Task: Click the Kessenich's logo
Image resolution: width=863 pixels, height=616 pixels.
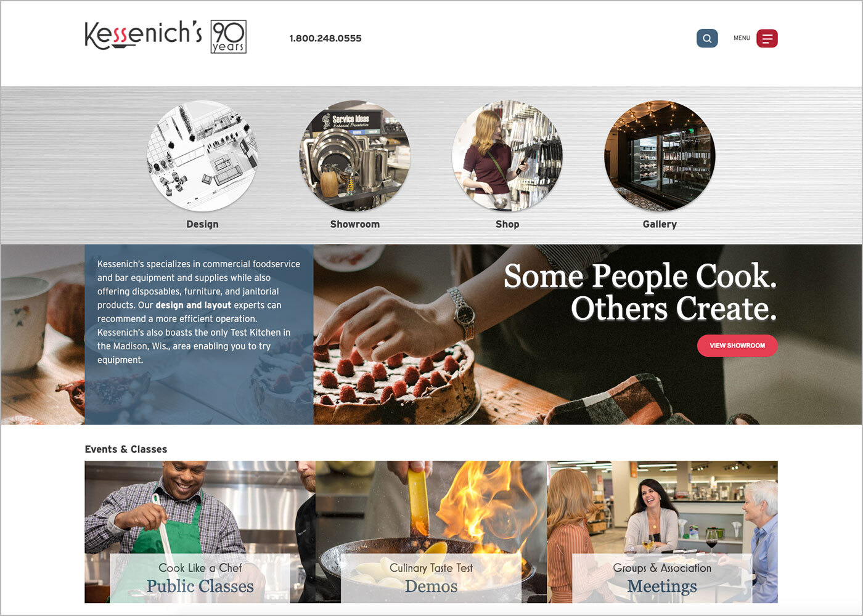Action: point(144,35)
